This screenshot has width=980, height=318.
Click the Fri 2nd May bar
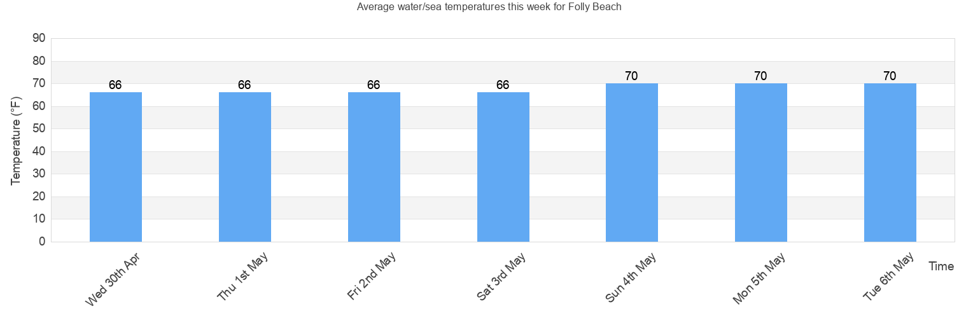point(374,167)
